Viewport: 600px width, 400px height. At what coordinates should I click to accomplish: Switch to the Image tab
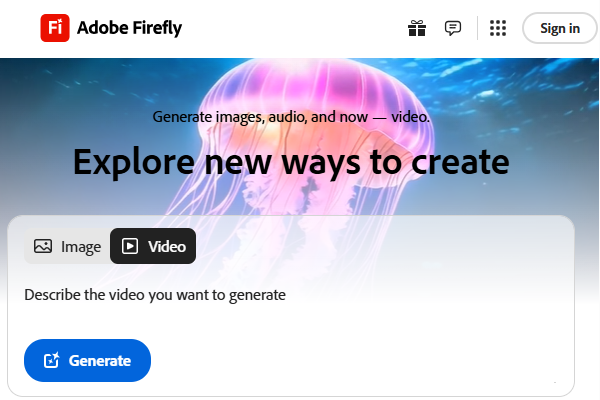[67, 246]
